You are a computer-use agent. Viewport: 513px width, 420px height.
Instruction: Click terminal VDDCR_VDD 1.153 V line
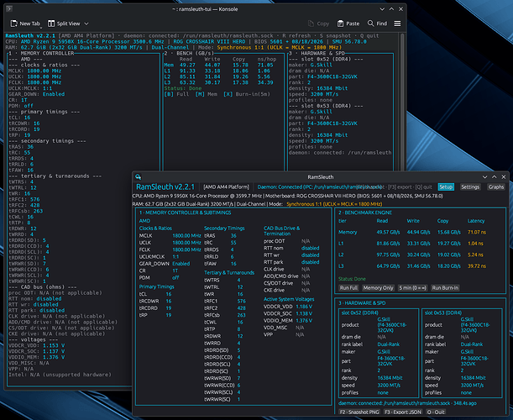point(37,345)
